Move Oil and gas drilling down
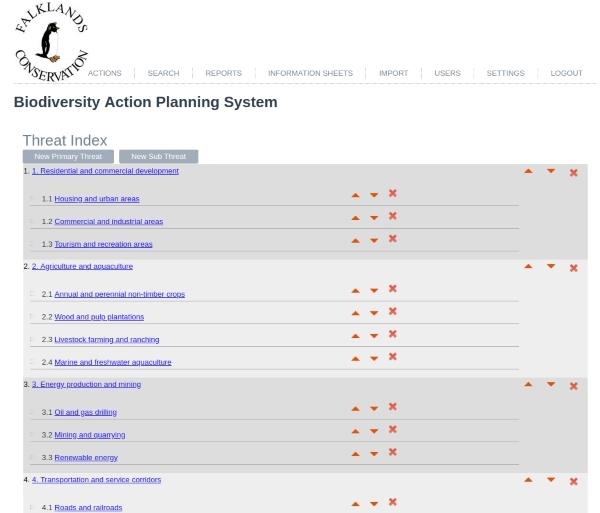The width and height of the screenshot is (600, 513). coord(374,409)
